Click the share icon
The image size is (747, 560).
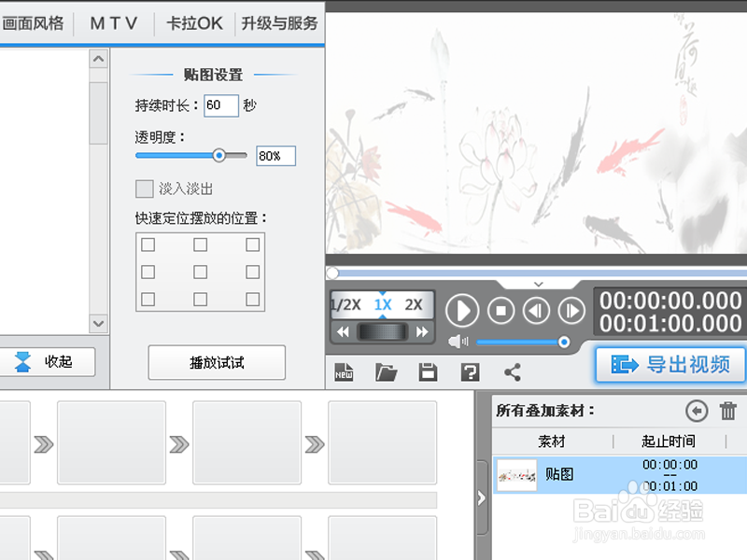(513, 371)
